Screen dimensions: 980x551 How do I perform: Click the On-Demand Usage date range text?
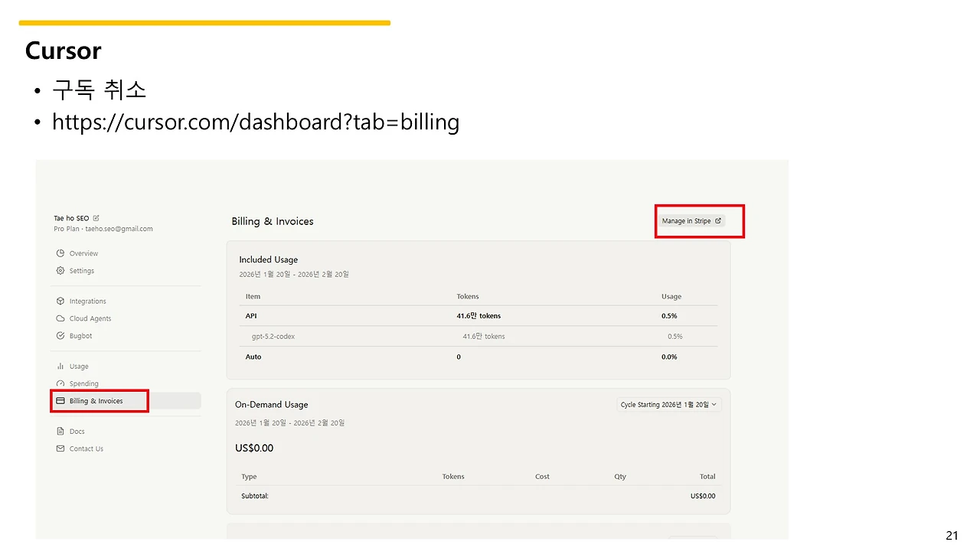[x=289, y=422]
